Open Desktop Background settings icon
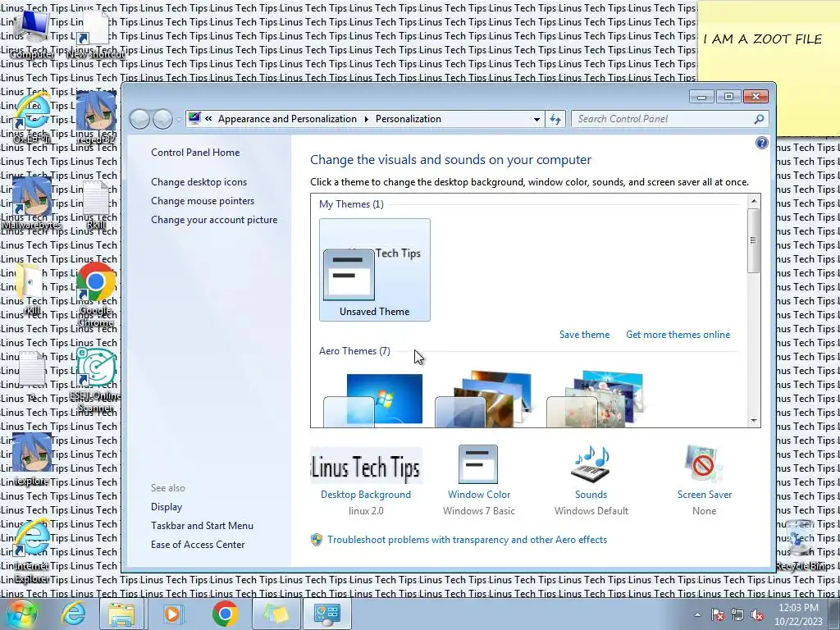This screenshot has width=840, height=630. coord(366,466)
